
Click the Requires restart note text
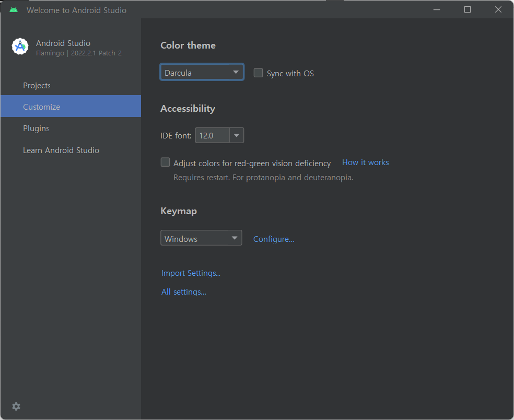[263, 178]
